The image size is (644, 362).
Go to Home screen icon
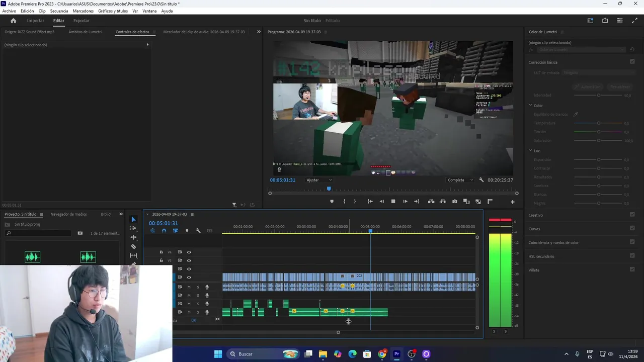pyautogui.click(x=13, y=21)
